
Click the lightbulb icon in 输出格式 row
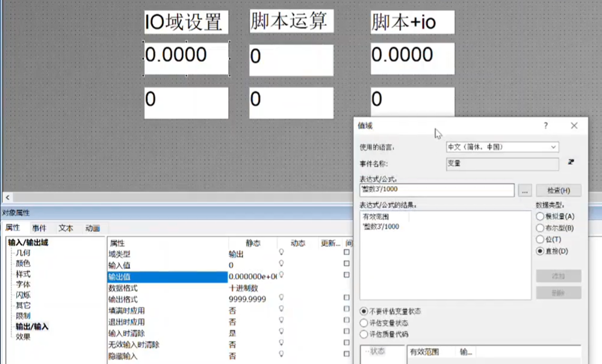click(x=281, y=297)
